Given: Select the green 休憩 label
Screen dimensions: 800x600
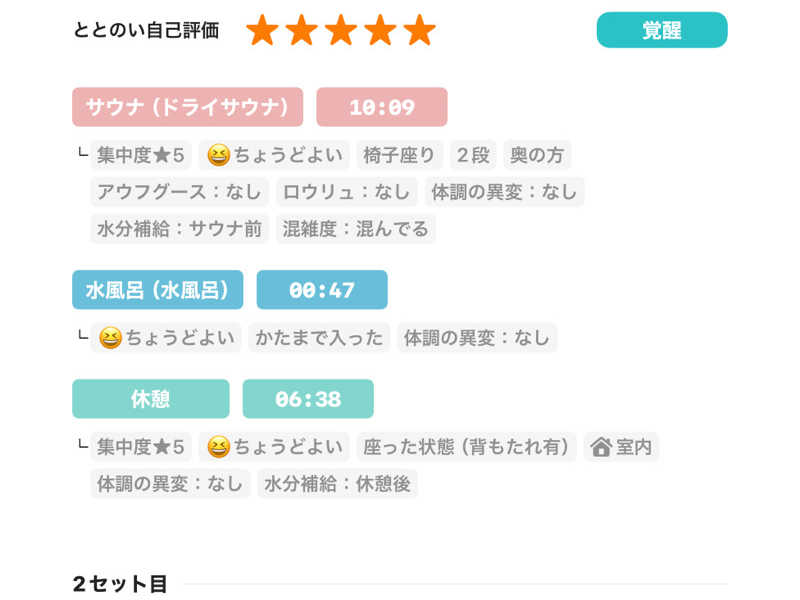Looking at the screenshot, I should [x=150, y=399].
